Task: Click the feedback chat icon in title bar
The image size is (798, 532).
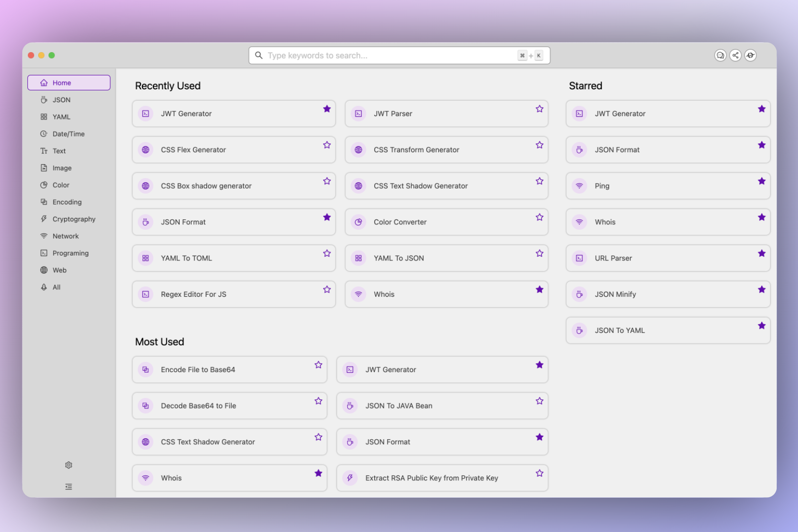Action: [x=720, y=56]
